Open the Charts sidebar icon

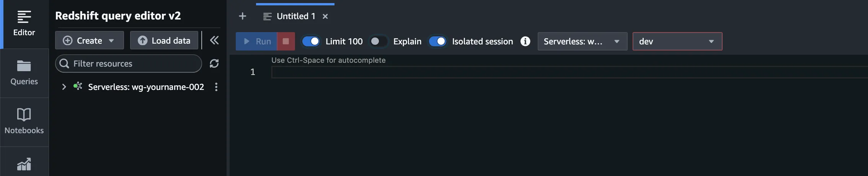[24, 165]
